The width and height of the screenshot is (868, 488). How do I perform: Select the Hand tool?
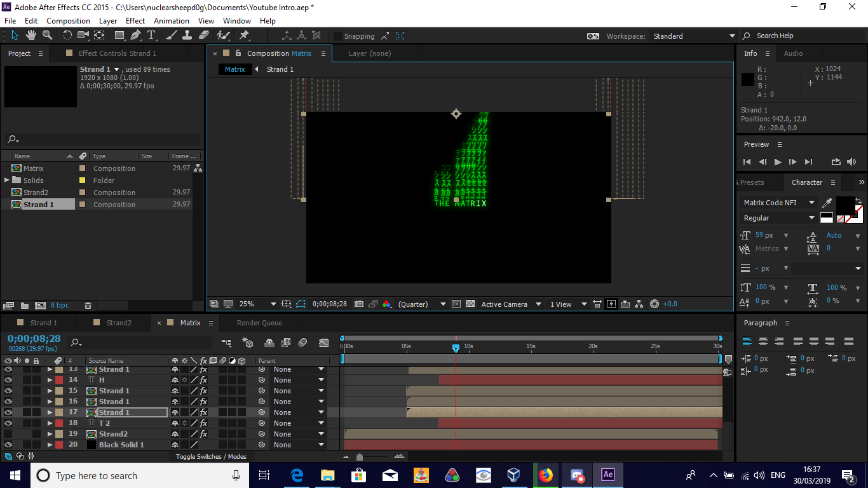[x=31, y=36]
